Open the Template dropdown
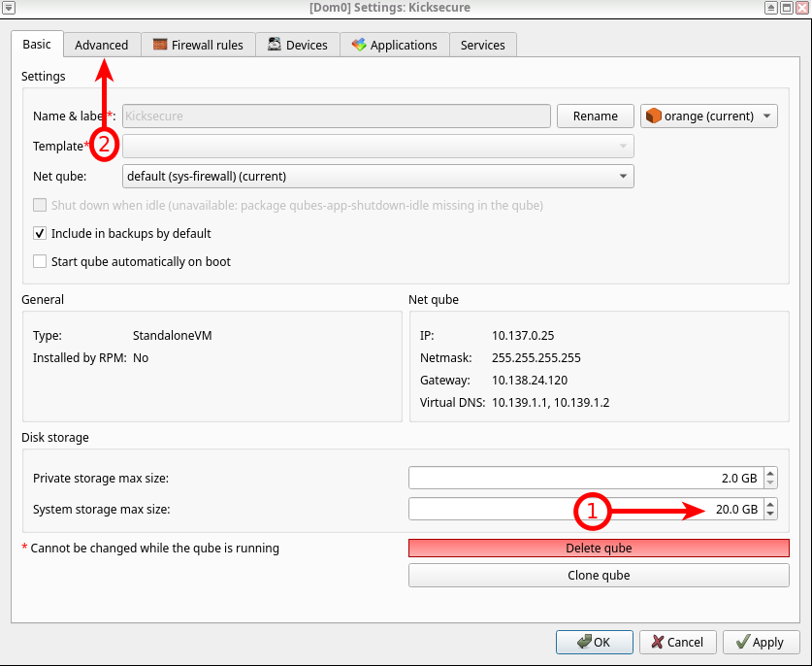This screenshot has width=812, height=666. coord(378,146)
